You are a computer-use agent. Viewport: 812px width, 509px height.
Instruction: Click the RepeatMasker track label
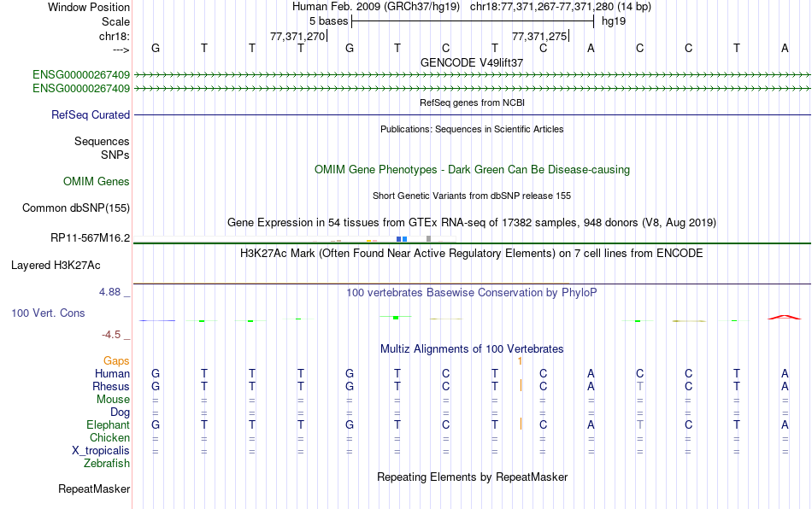tap(94, 489)
